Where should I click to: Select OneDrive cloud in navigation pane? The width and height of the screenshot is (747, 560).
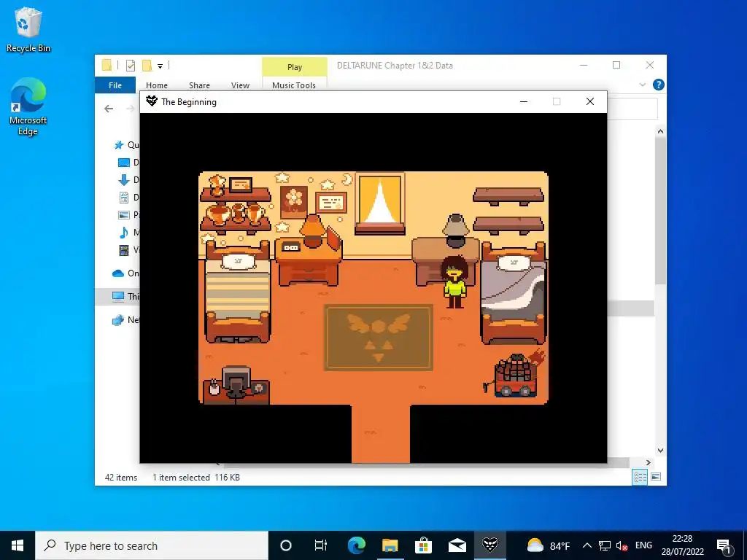point(118,273)
